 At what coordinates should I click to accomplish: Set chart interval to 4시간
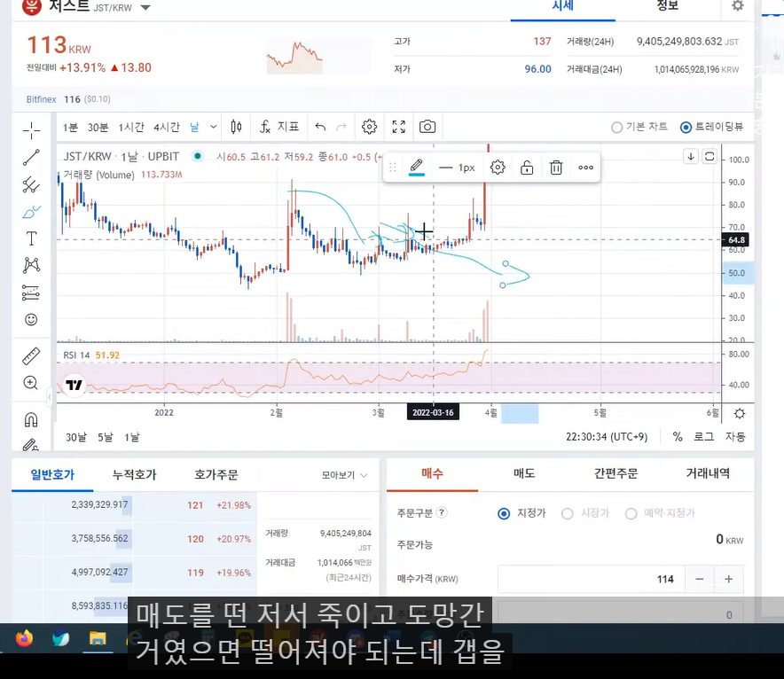167,127
